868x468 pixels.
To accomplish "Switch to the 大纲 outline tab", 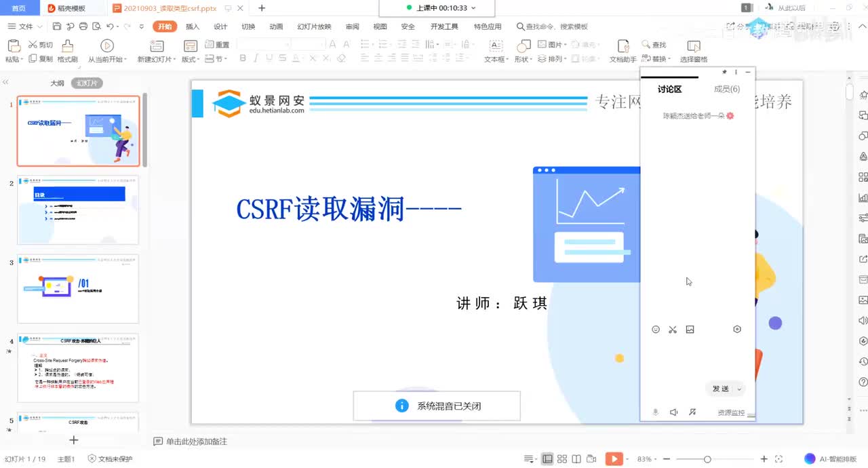I will pyautogui.click(x=58, y=83).
